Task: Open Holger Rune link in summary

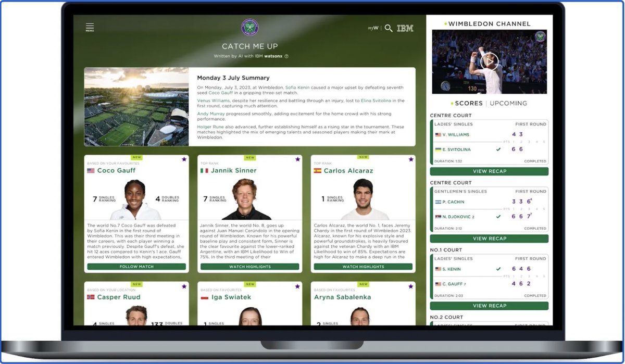Action: (x=210, y=127)
